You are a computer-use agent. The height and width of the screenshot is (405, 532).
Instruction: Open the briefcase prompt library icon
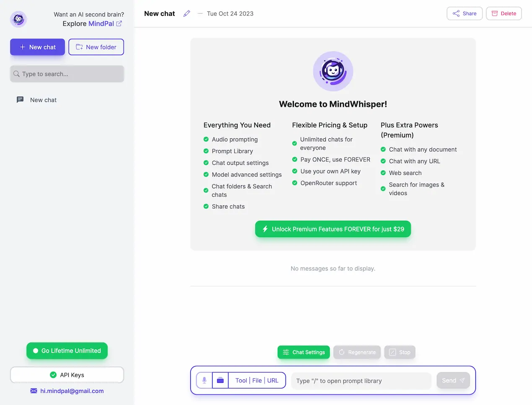point(220,380)
